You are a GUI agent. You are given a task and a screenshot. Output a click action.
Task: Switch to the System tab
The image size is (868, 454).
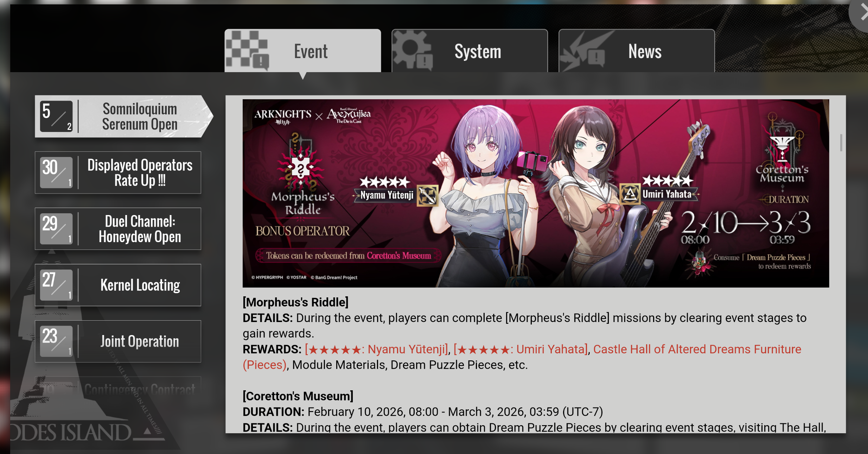(x=470, y=51)
